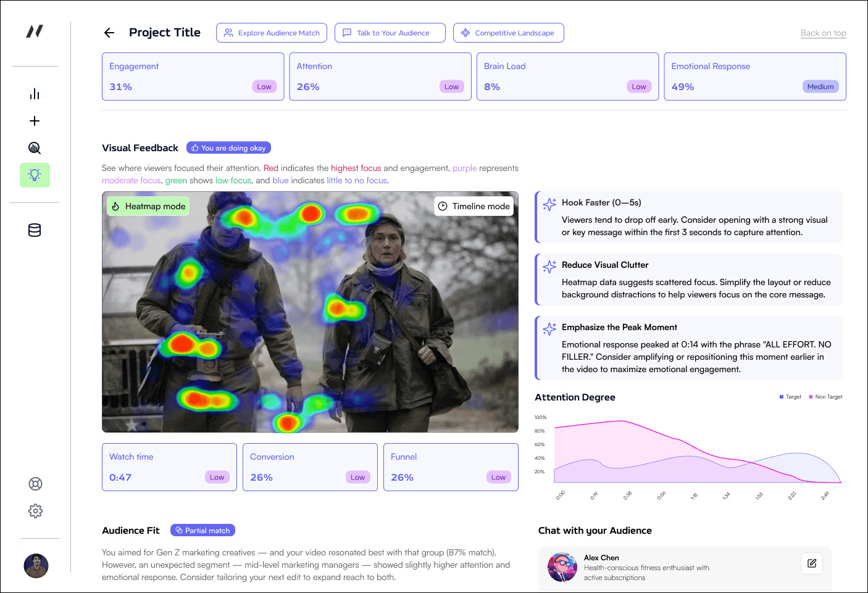Select the Conversion 26% card
The width and height of the screenshot is (868, 593).
click(x=310, y=467)
